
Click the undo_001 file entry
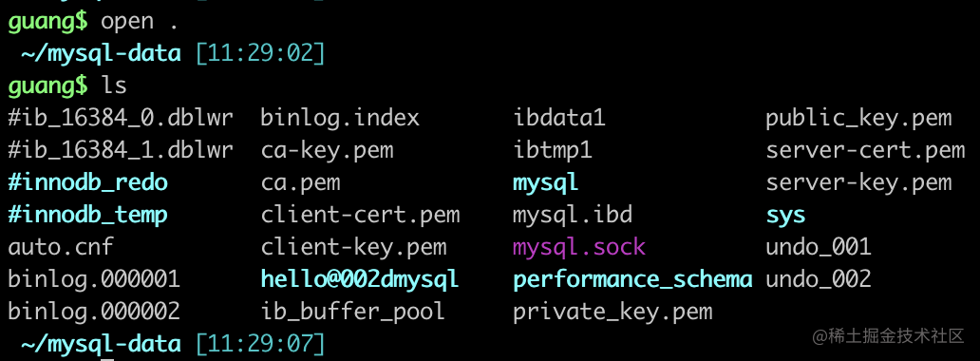pos(819,248)
